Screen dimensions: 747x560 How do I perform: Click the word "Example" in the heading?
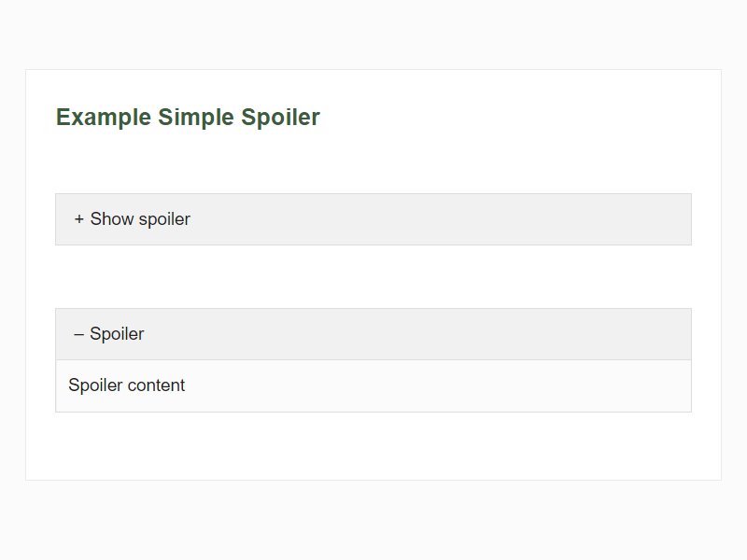104,118
